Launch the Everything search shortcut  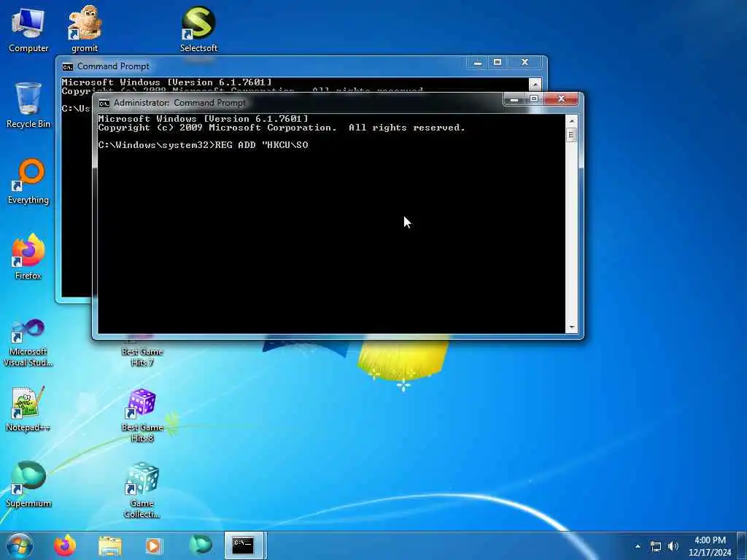point(28,182)
